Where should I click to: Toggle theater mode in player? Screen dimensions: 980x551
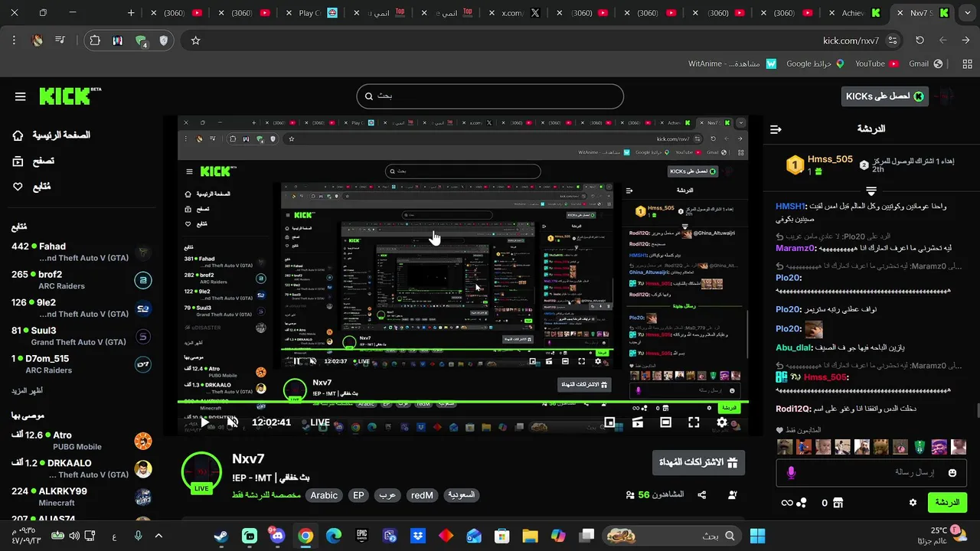pyautogui.click(x=666, y=422)
